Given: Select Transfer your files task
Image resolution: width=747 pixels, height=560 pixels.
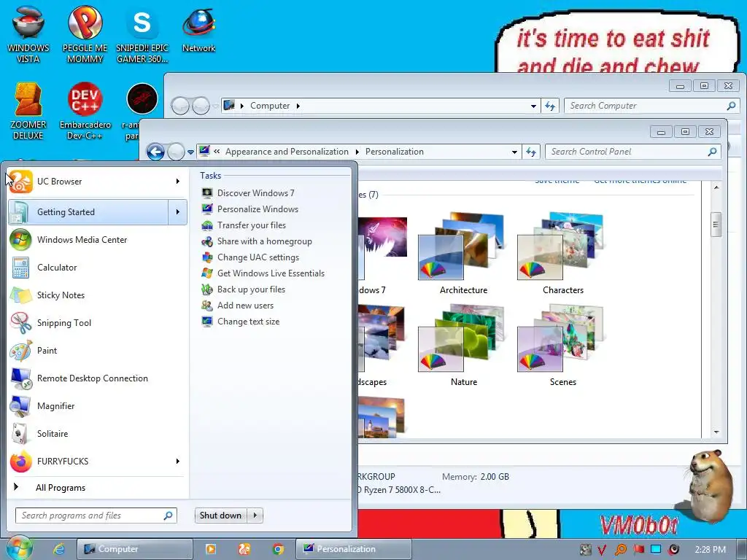Looking at the screenshot, I should pos(244,225).
